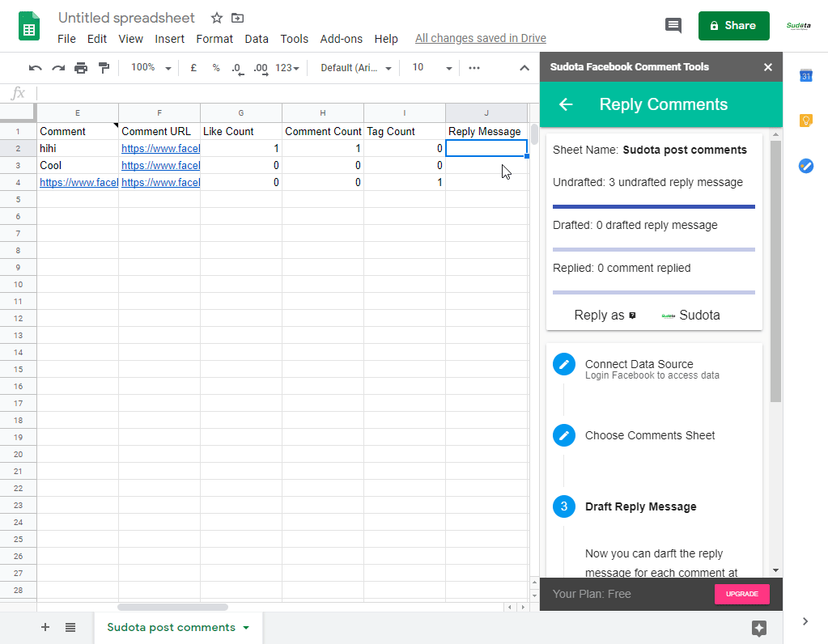This screenshot has width=828, height=644.
Task: Open all sheets list icon
Action: tap(70, 627)
